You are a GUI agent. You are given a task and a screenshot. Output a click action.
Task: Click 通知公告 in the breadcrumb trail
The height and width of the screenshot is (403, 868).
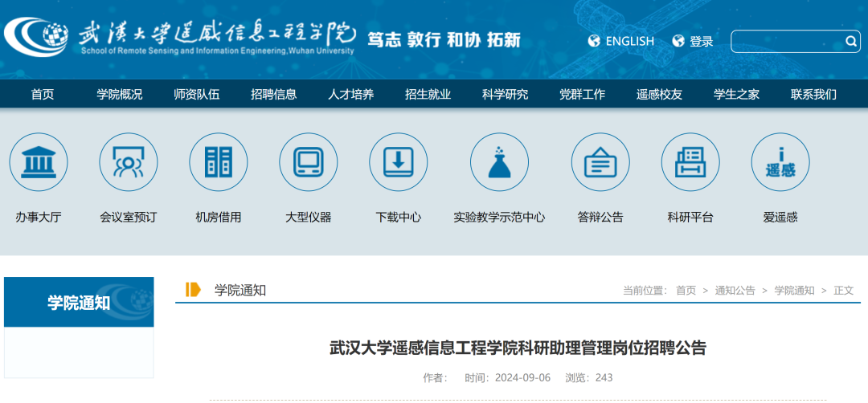point(735,291)
